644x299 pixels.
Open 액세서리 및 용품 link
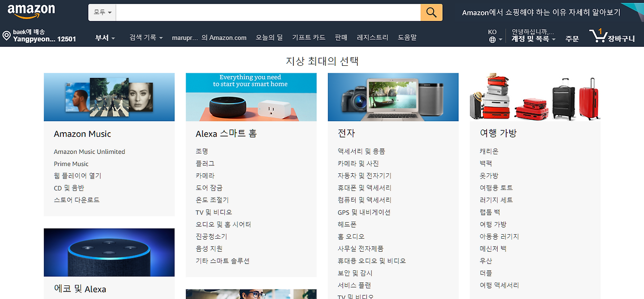(x=361, y=151)
